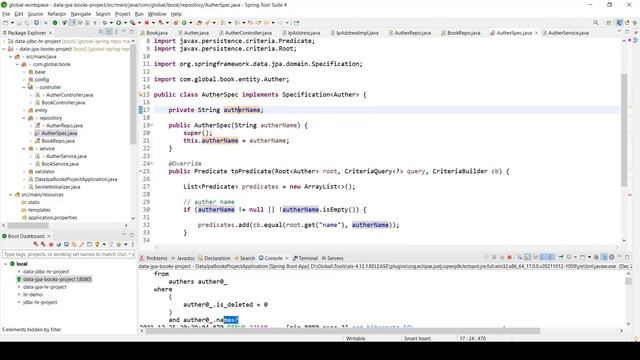
Task: Select application.properties in Package Explorer
Action: (x=52, y=218)
